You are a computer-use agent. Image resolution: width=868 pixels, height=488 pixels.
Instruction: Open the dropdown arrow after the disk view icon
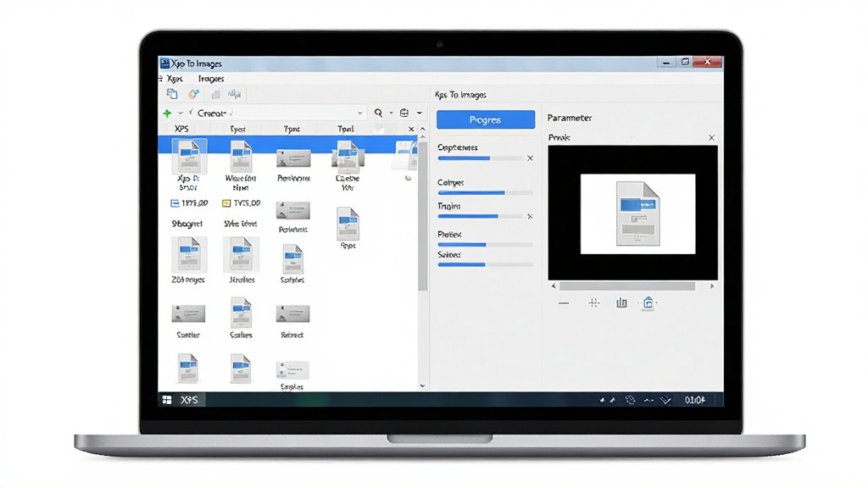[420, 113]
